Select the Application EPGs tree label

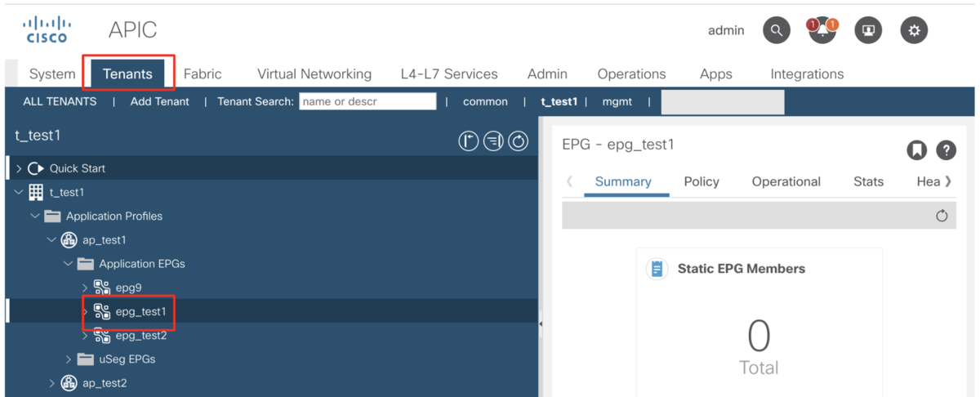142,264
